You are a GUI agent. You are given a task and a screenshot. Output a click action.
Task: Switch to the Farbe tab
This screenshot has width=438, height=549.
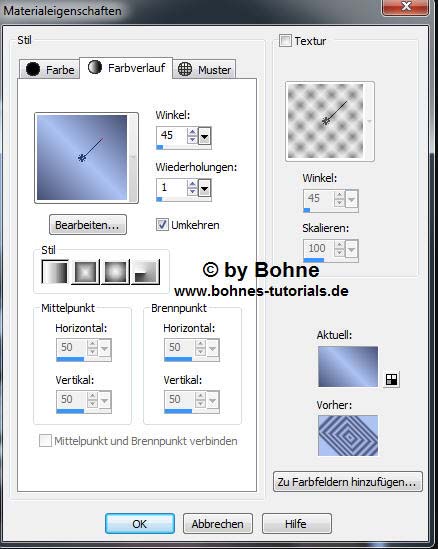pos(49,69)
